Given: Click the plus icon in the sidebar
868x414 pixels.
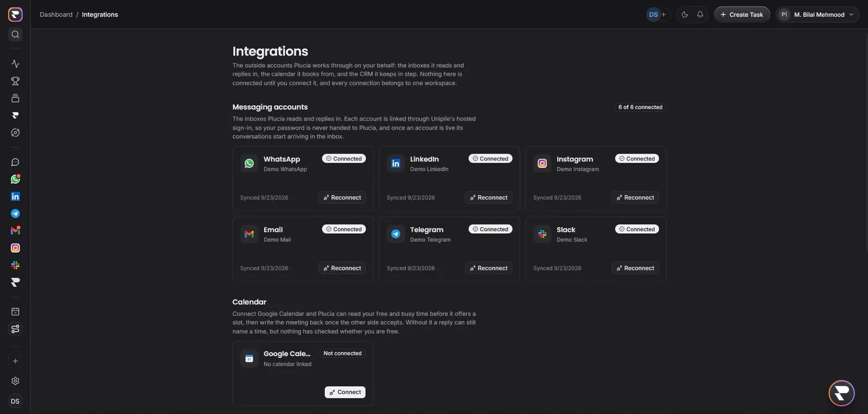Looking at the screenshot, I should tap(15, 361).
